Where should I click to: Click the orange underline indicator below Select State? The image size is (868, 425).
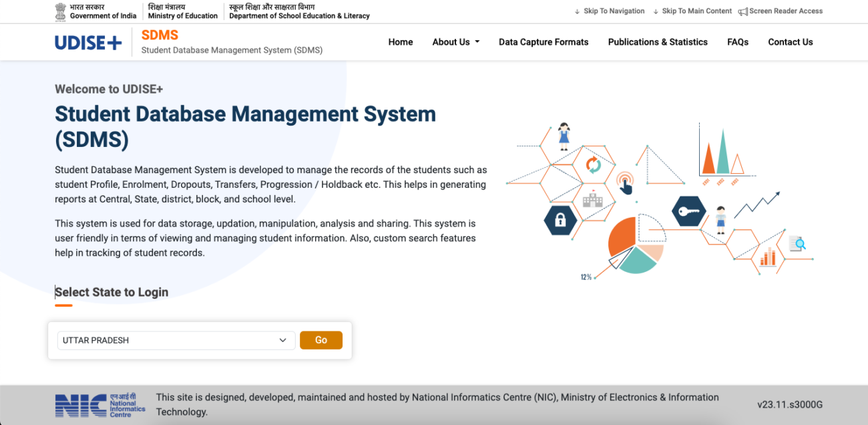coord(63,304)
